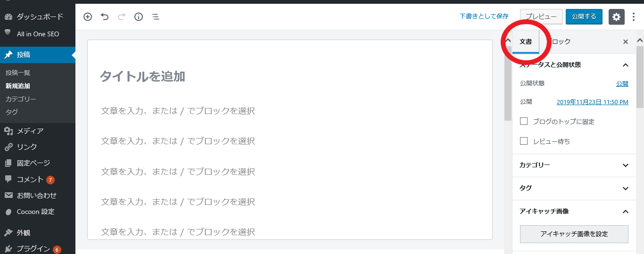This screenshot has width=644, height=254.
Task: Expand the カテゴリー panel
Action: click(x=626, y=165)
